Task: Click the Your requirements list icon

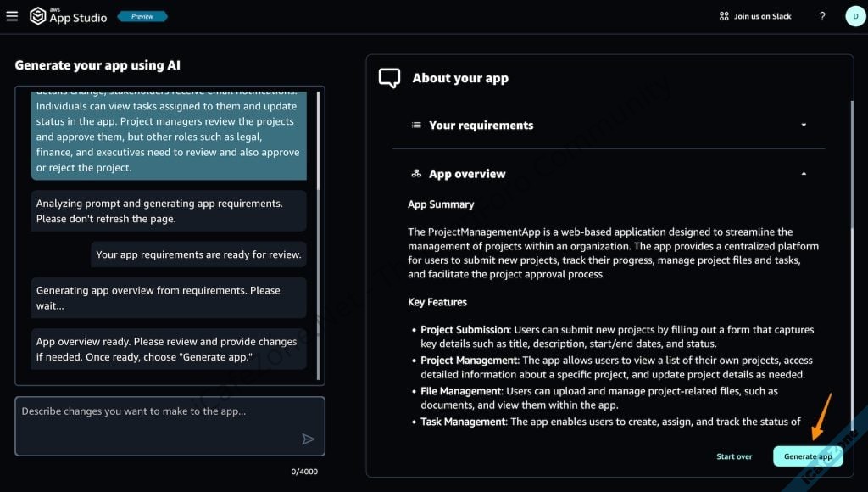Action: point(416,126)
